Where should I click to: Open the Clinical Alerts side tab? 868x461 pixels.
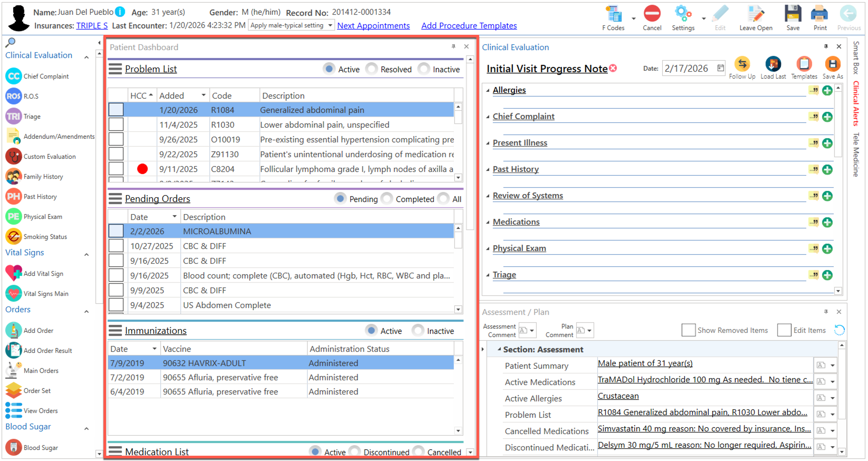point(856,104)
